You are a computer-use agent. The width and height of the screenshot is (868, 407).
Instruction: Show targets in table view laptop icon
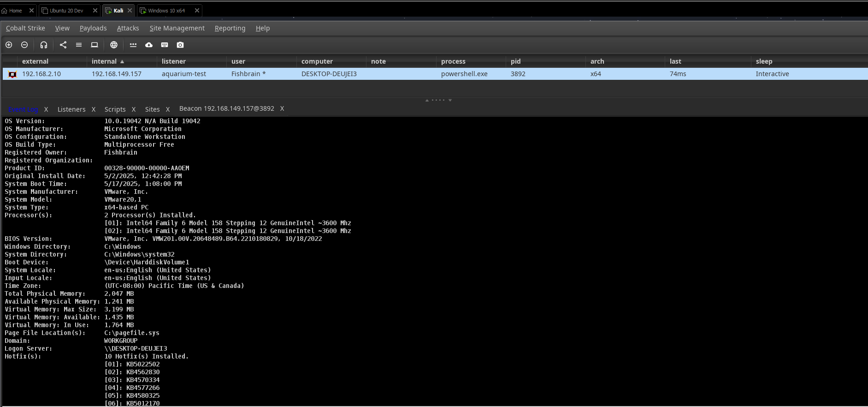[94, 45]
